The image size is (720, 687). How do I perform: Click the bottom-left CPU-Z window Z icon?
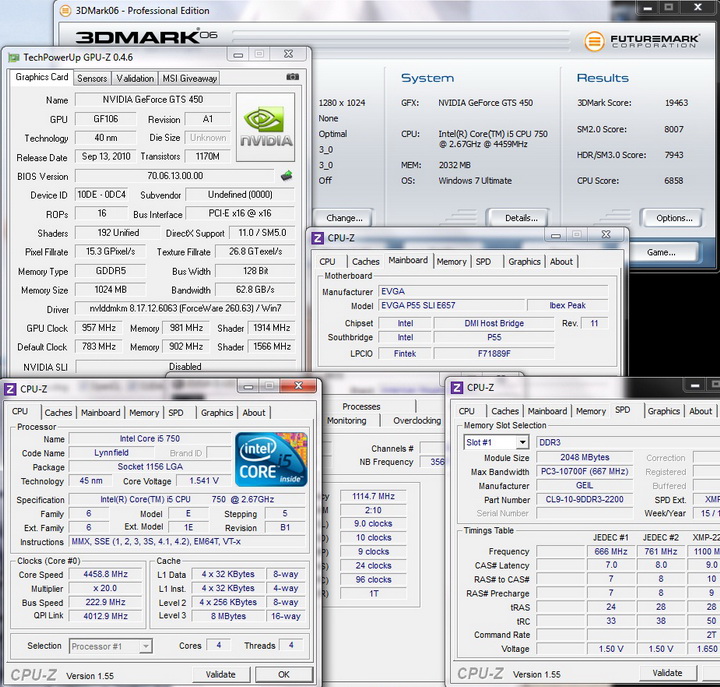10,389
